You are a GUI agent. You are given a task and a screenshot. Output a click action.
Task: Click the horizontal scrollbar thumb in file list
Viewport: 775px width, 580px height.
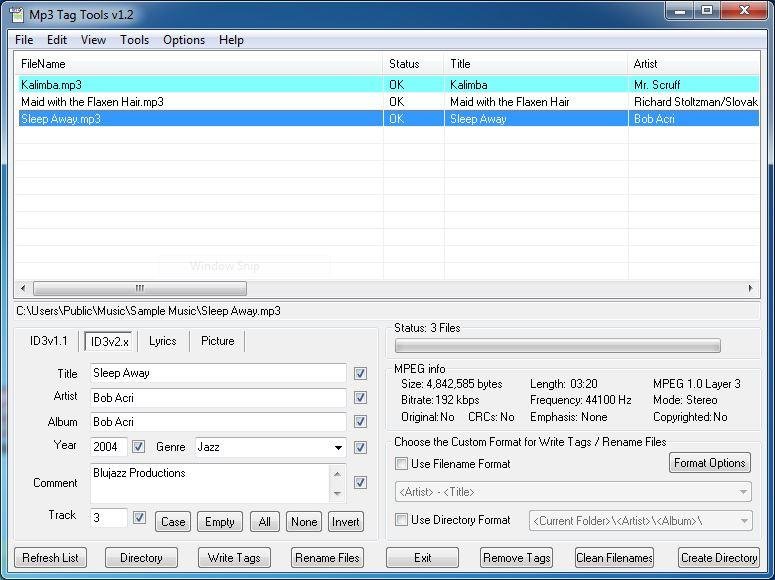[x=140, y=288]
